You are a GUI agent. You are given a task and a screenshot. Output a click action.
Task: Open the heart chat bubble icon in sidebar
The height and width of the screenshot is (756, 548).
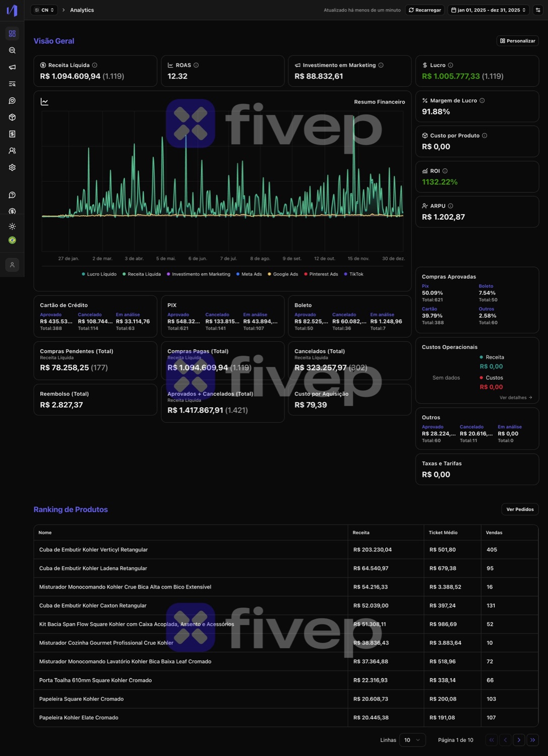tap(12, 101)
